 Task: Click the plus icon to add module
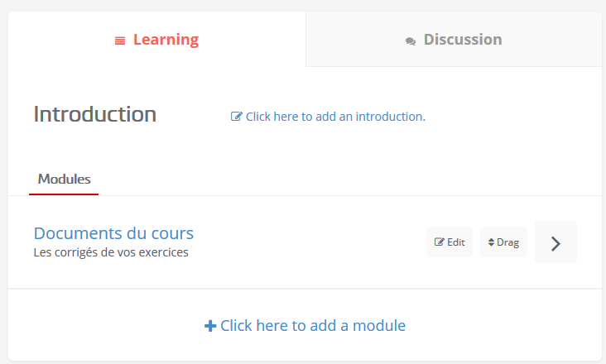pyautogui.click(x=210, y=326)
